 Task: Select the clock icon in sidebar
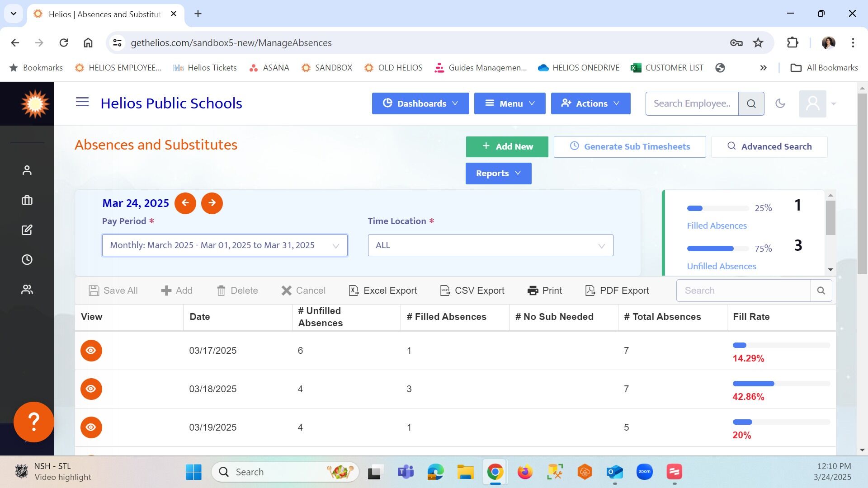coord(27,260)
